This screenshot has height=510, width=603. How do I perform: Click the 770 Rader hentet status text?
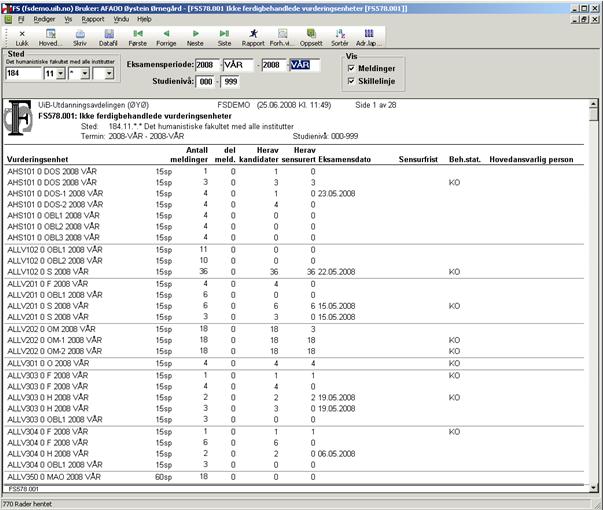pos(27,504)
